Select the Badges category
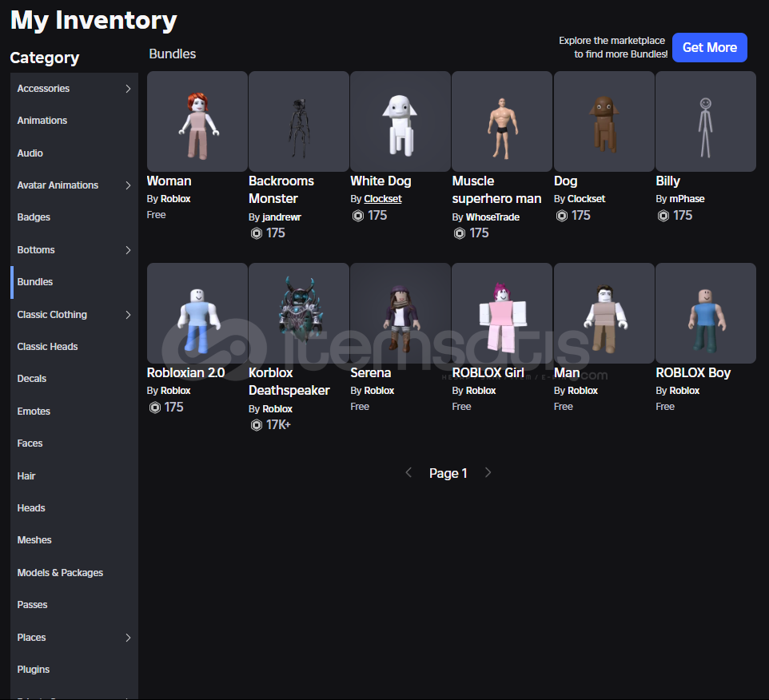Viewport: 769px width, 700px height. 74,217
